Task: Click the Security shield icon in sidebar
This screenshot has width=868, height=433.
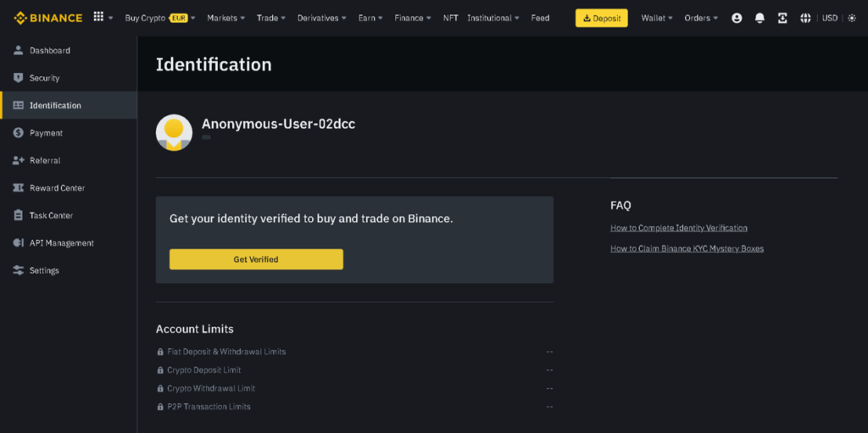Action: click(x=19, y=78)
